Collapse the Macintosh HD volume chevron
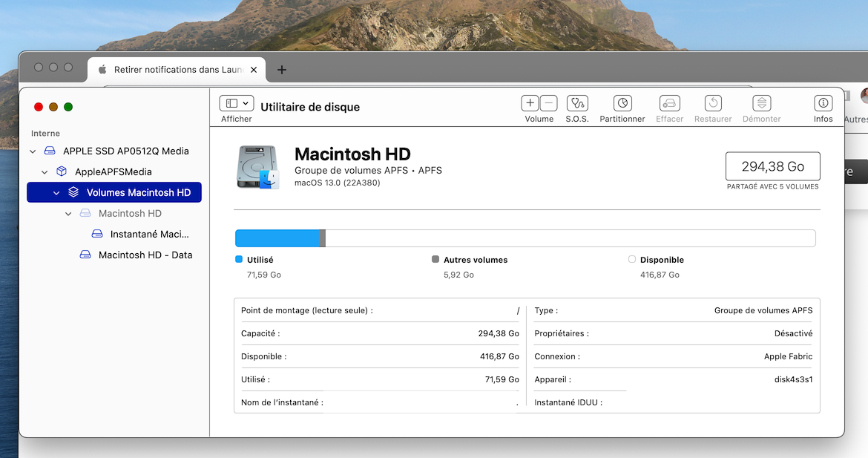 pos(68,214)
